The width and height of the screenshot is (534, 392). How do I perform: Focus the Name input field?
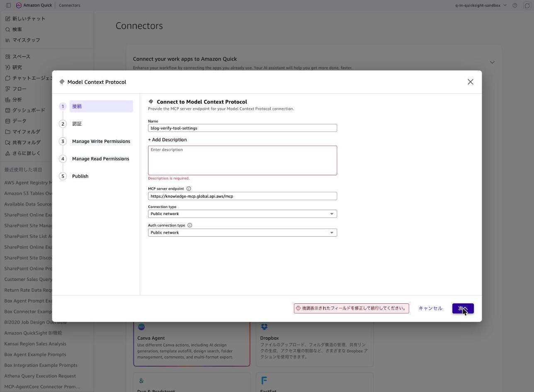[x=243, y=128]
